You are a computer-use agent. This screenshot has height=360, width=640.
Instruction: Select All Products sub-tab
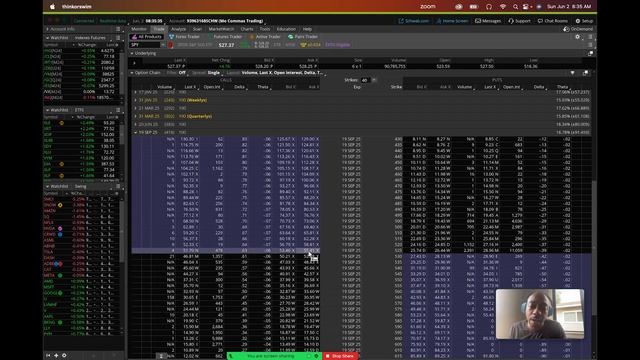(x=147, y=37)
